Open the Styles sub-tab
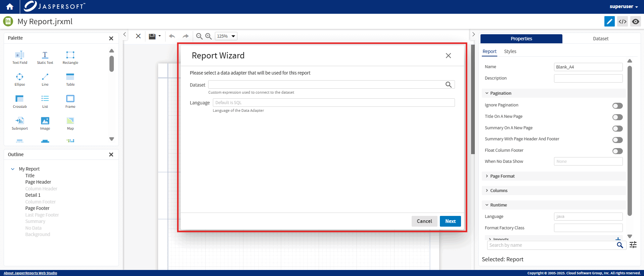The height and width of the screenshot is (276, 644). pyautogui.click(x=510, y=51)
